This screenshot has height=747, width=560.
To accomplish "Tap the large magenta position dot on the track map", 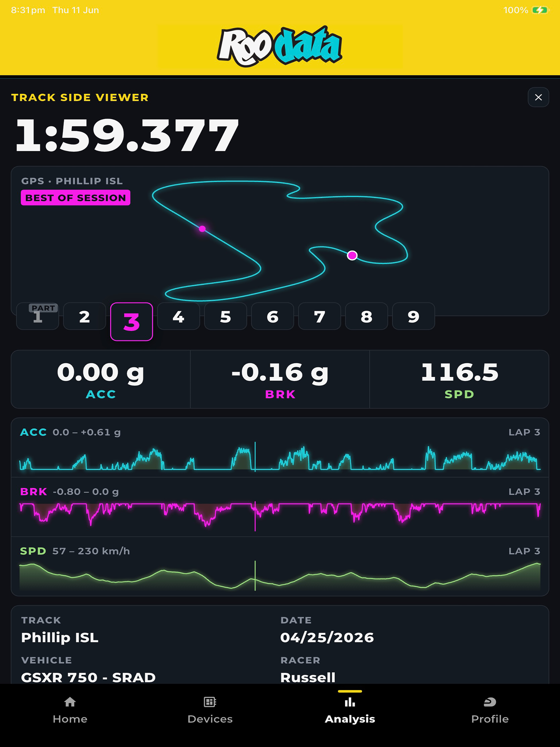I will click(352, 255).
